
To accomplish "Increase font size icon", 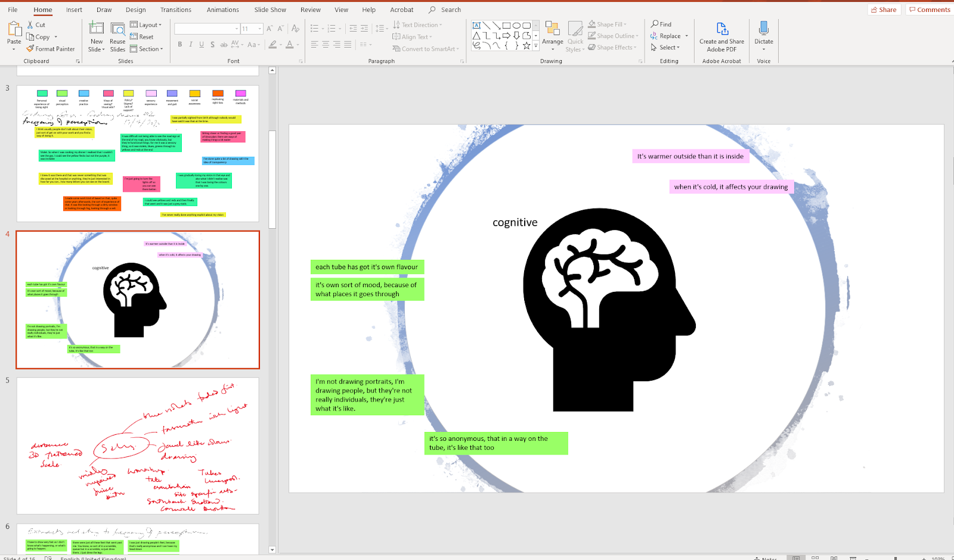I will click(270, 29).
